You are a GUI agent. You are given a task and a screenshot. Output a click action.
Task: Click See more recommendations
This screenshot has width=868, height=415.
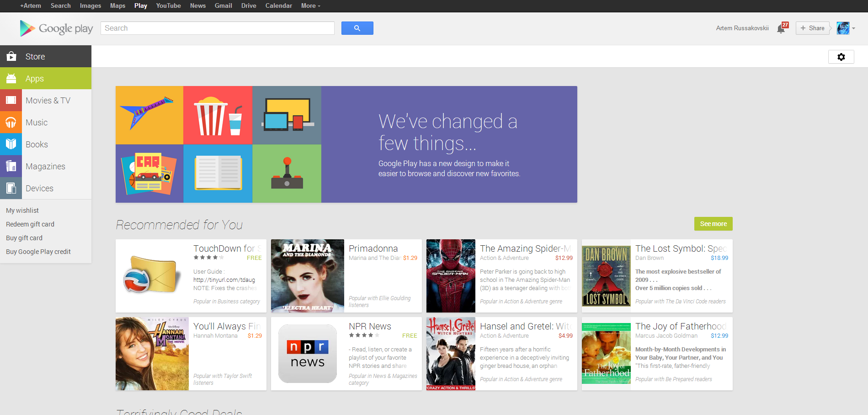[713, 224]
